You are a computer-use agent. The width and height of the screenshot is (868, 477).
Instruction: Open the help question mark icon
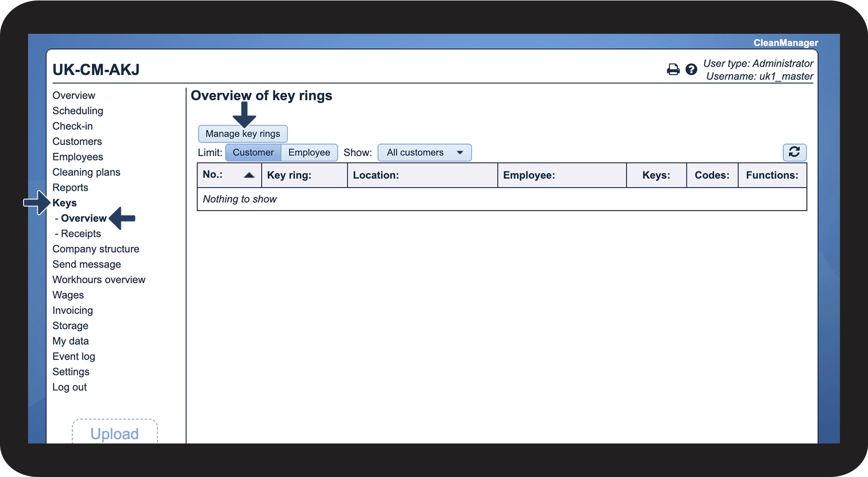691,69
